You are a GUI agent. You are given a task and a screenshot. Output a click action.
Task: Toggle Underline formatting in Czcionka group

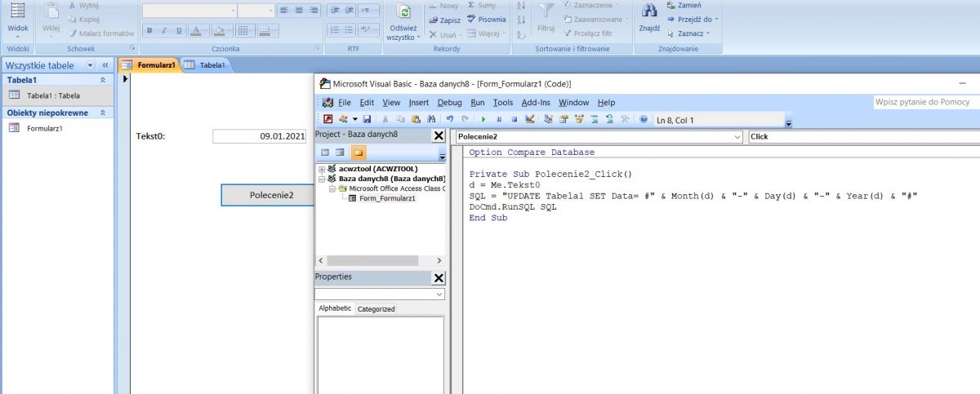(x=179, y=30)
